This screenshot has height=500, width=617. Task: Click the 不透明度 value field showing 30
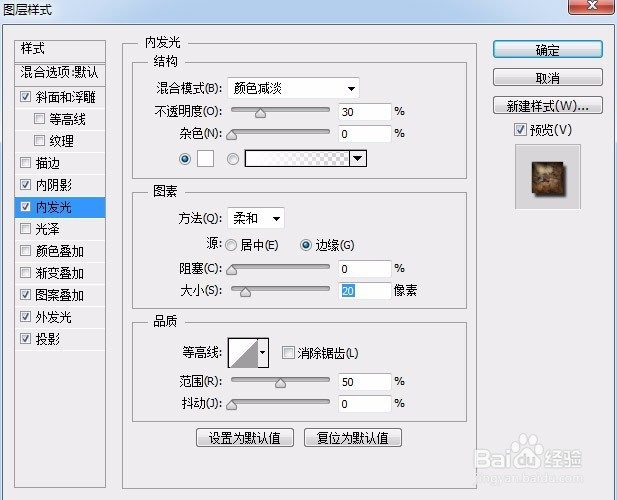tap(365, 112)
